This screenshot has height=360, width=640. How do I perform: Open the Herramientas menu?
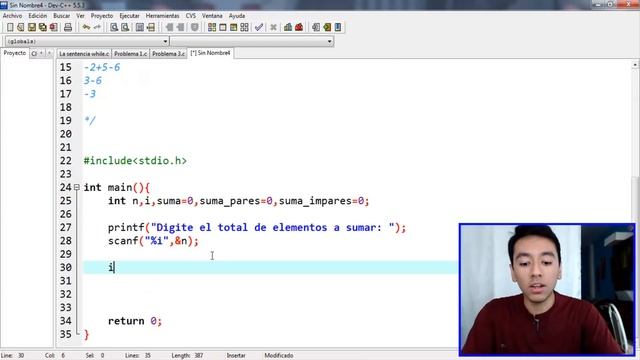click(162, 16)
